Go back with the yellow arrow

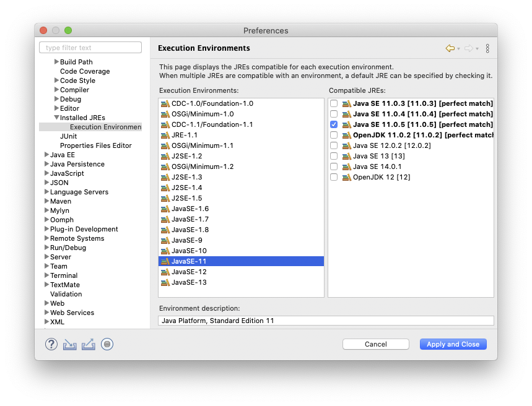450,48
